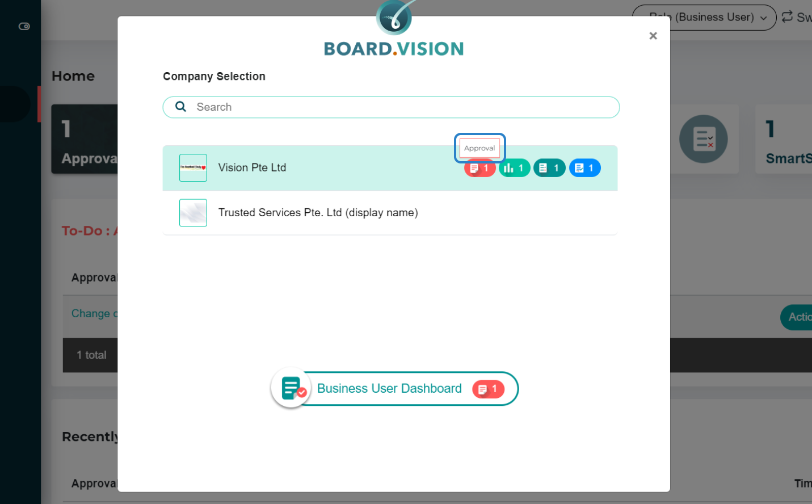This screenshot has height=504, width=812.
Task: Click the Vision Pte Ltd logo thumbnail
Action: 193,168
